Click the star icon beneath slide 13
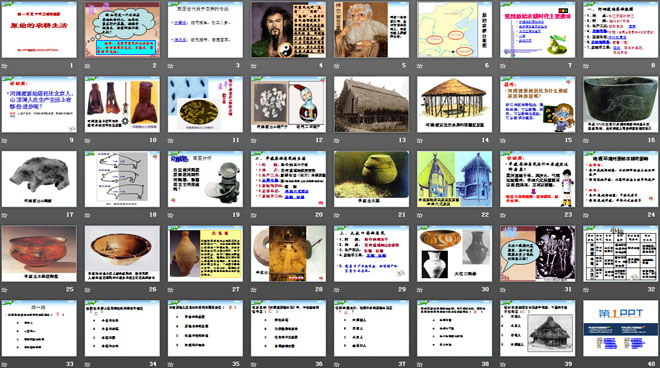Image resolution: width=660 pixels, height=368 pixels. 337,140
